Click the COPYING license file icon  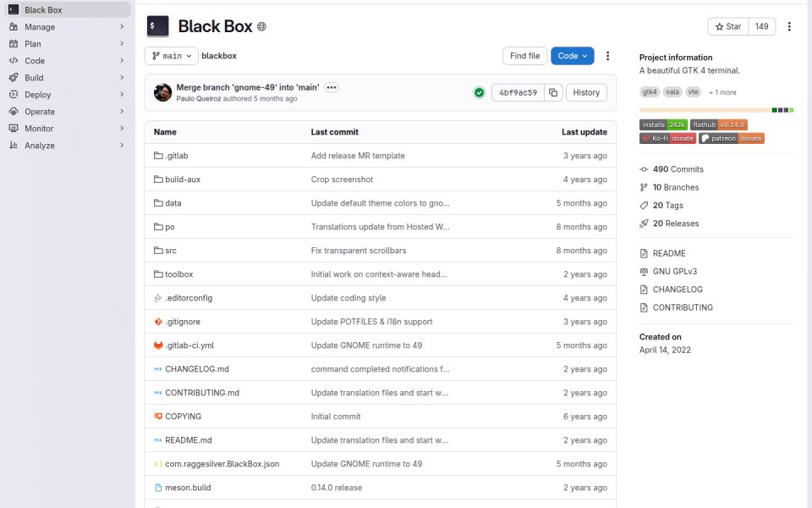coord(158,417)
